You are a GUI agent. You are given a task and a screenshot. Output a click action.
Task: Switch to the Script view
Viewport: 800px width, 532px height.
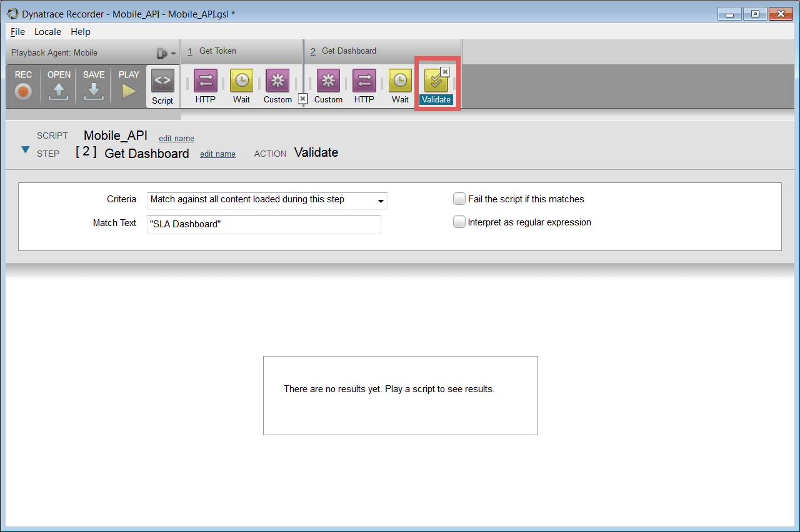pos(162,87)
